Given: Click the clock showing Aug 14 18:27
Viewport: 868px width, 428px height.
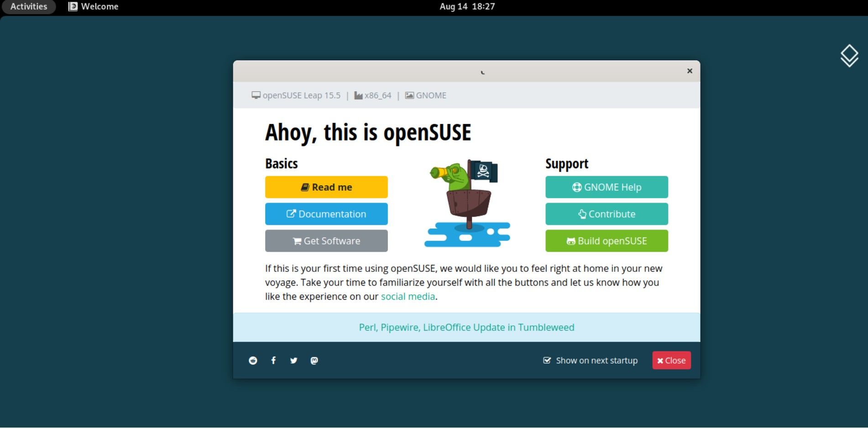Looking at the screenshot, I should click(466, 6).
